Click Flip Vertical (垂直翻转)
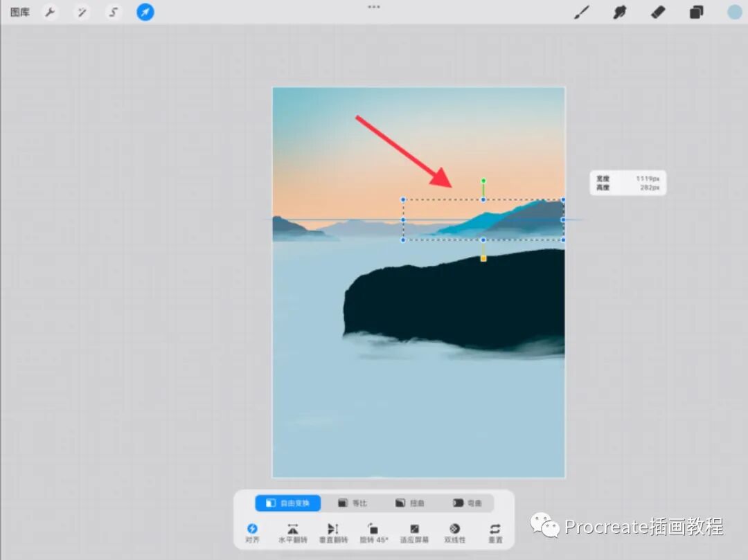The width and height of the screenshot is (748, 560). 333,533
